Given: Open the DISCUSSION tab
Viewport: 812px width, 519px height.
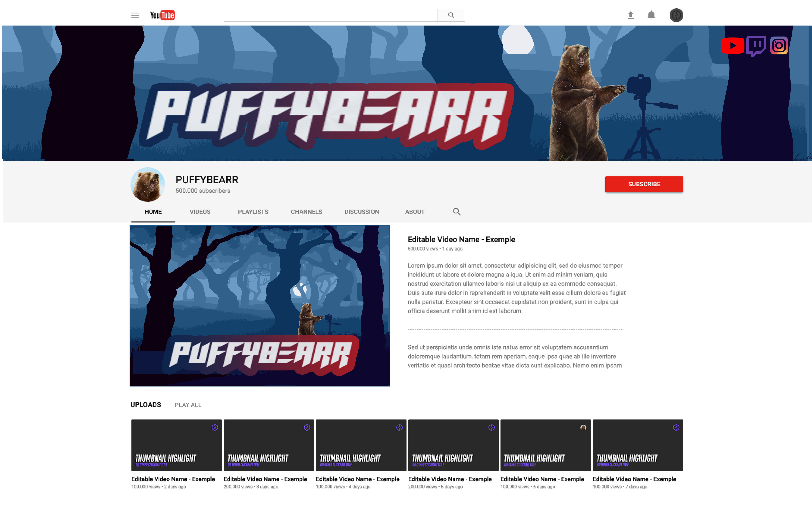Looking at the screenshot, I should (361, 212).
